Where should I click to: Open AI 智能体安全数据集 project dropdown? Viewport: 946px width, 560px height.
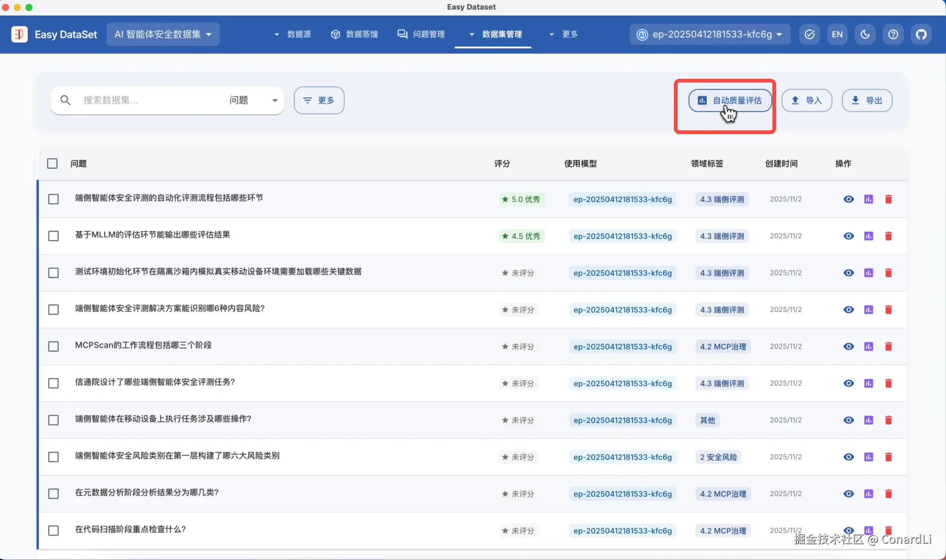(x=163, y=34)
